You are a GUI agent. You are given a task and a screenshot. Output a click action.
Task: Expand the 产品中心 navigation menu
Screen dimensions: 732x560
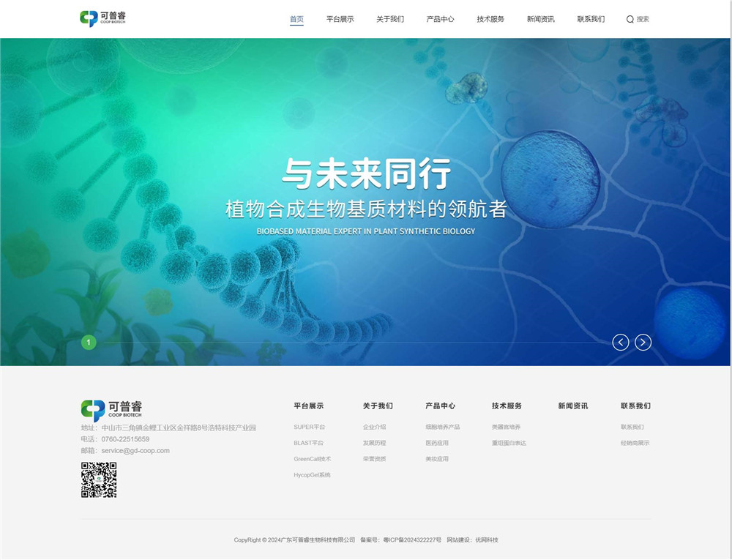click(x=440, y=19)
